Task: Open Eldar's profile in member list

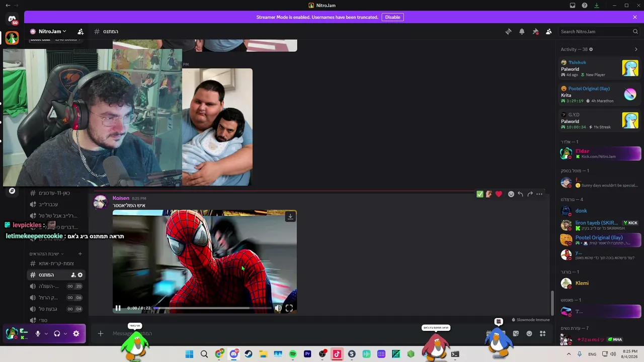Action: point(600,153)
